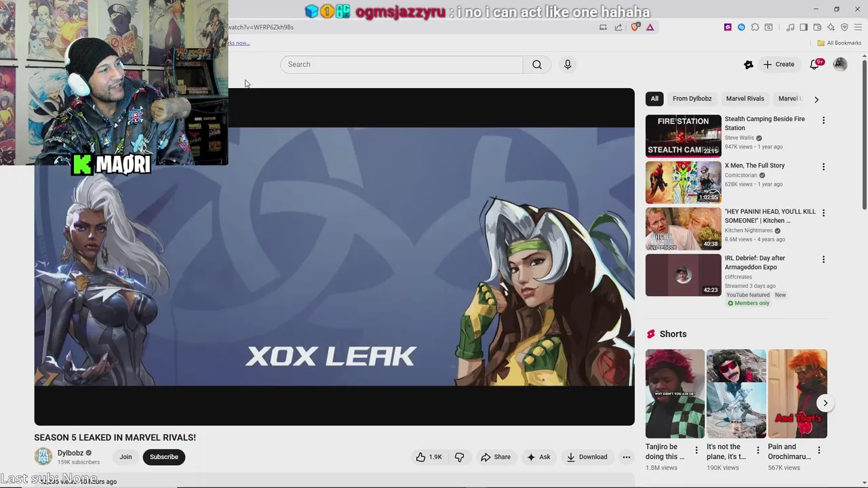
Task: Open options menu for HEY PANINI HEAD video
Action: 823,213
